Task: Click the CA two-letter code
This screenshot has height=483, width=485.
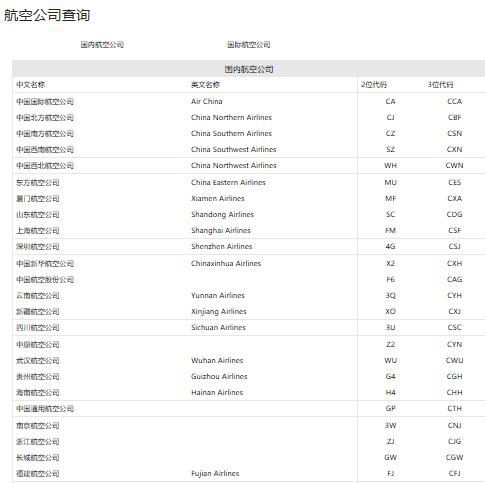Action: pyautogui.click(x=390, y=101)
